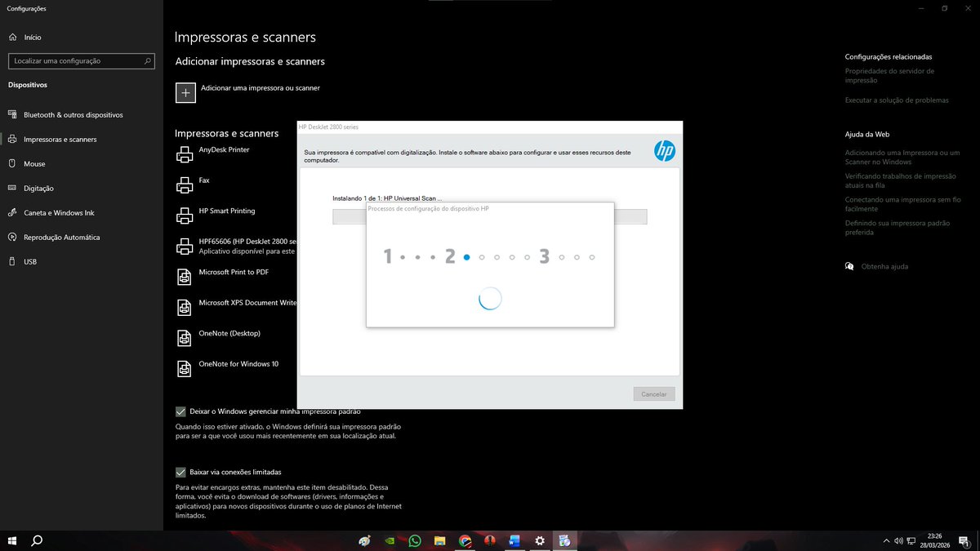The image size is (980, 551).
Task: Go to Digitação settings section
Action: (82, 189)
